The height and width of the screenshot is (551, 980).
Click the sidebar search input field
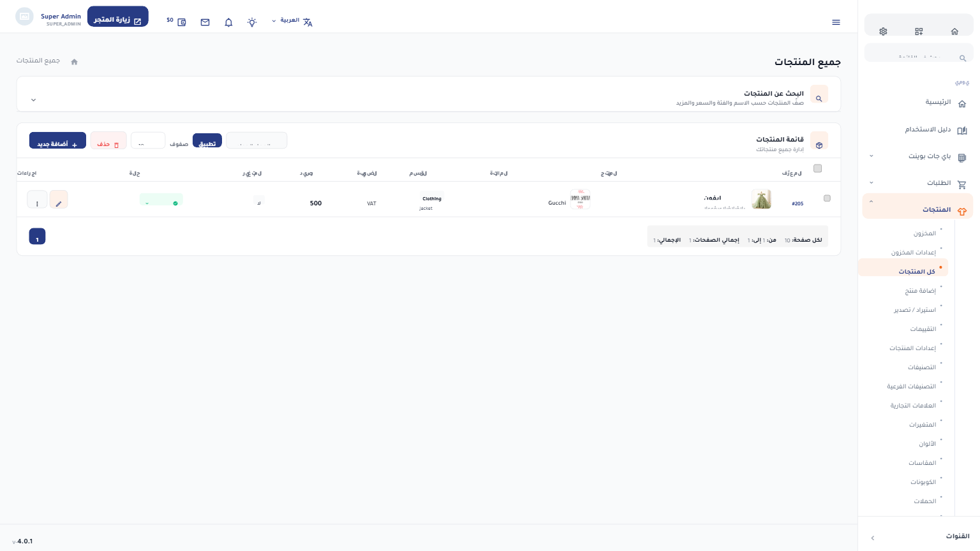(x=919, y=54)
